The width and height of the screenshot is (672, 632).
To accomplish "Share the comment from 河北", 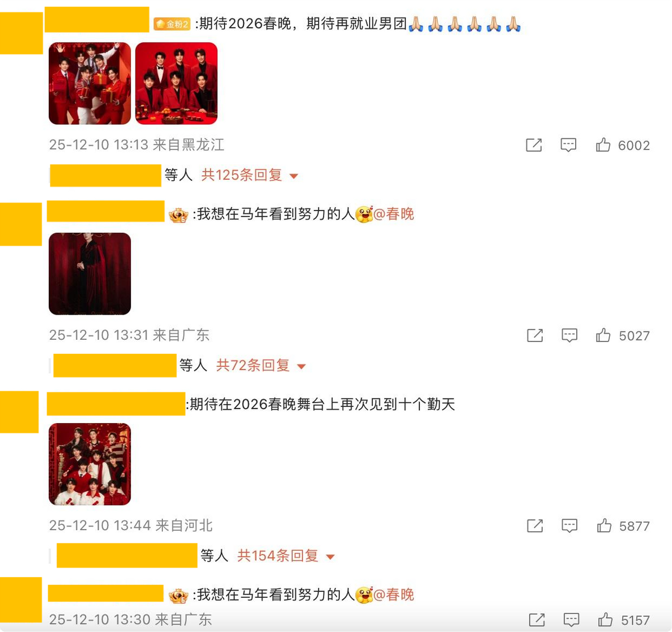I will click(x=535, y=526).
